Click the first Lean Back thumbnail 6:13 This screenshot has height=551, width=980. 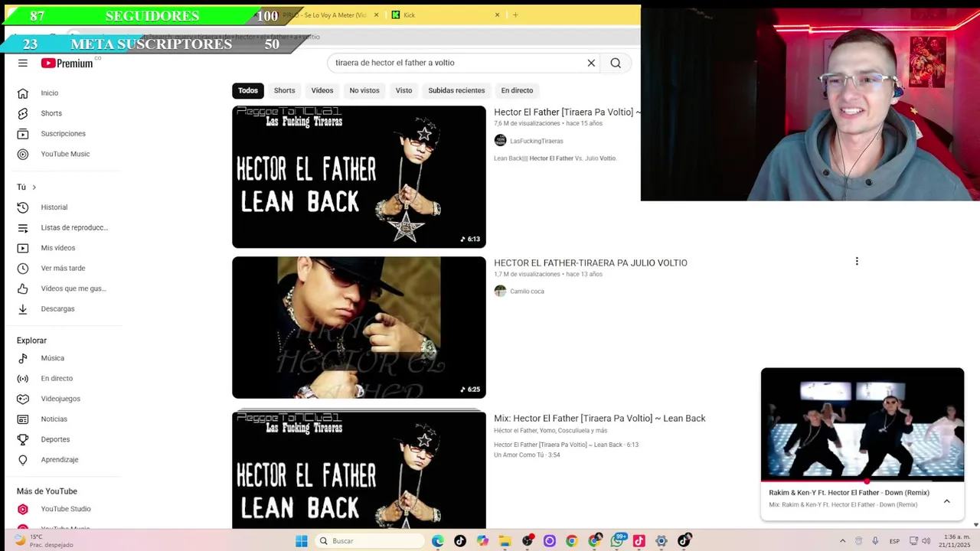click(x=359, y=177)
